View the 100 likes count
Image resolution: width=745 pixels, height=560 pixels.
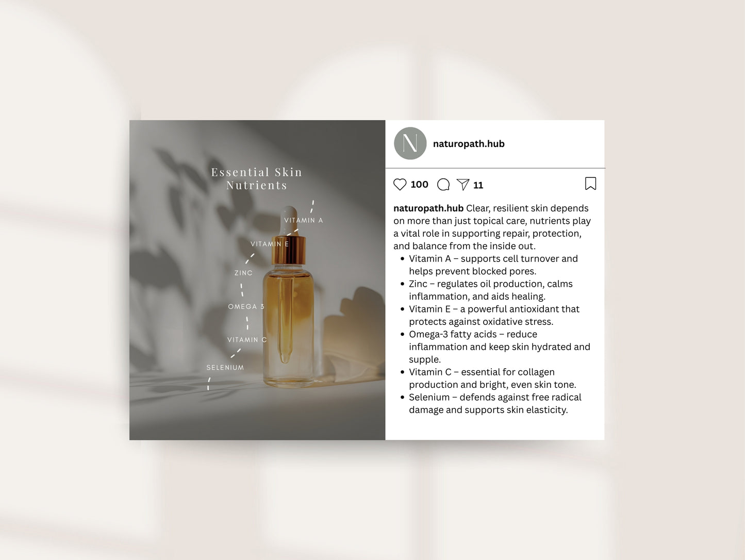tap(419, 185)
